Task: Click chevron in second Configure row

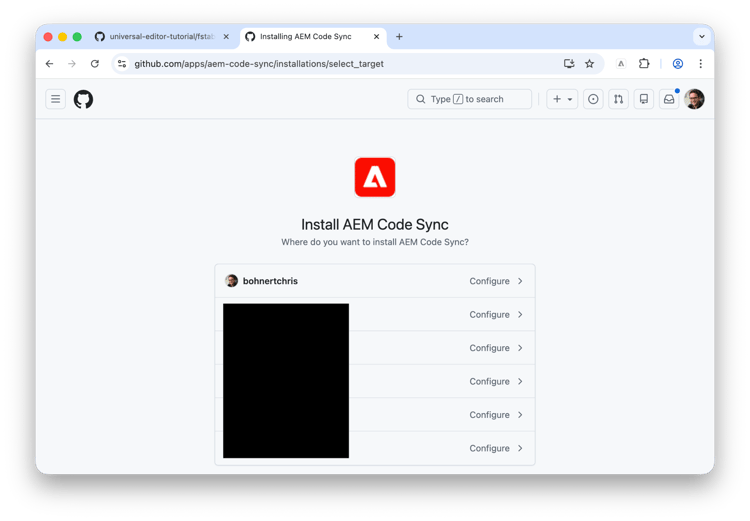Action: (x=520, y=315)
